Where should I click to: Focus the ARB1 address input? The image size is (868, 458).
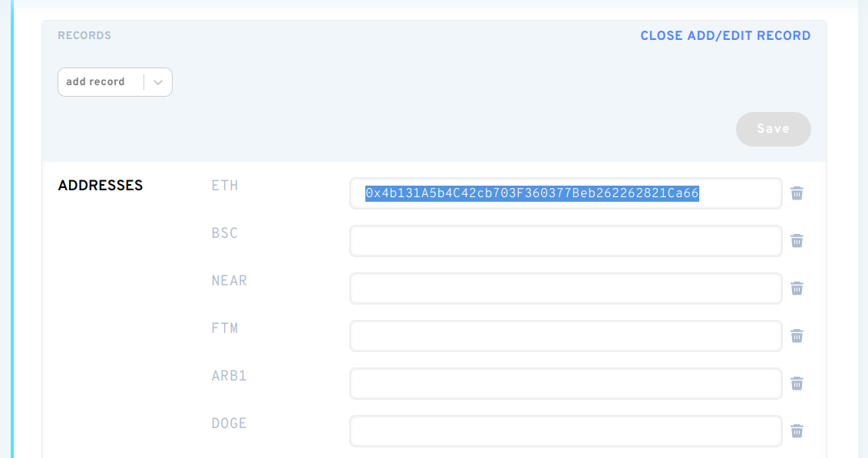click(565, 384)
